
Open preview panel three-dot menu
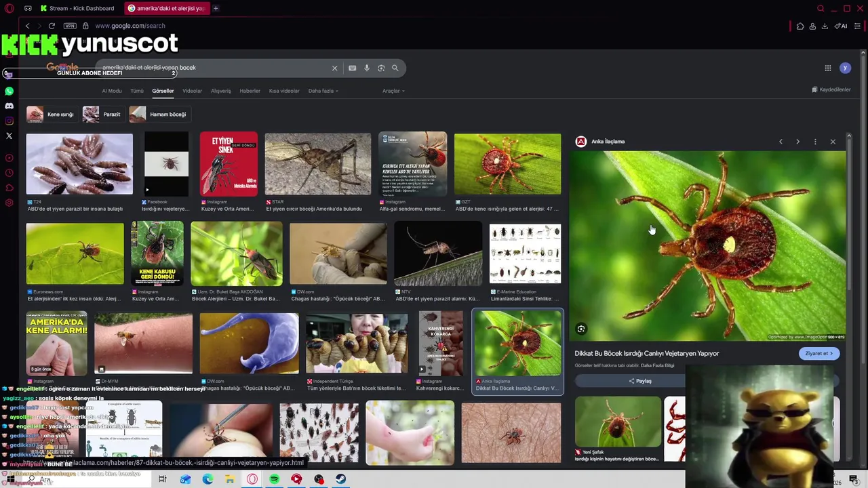[x=815, y=142]
